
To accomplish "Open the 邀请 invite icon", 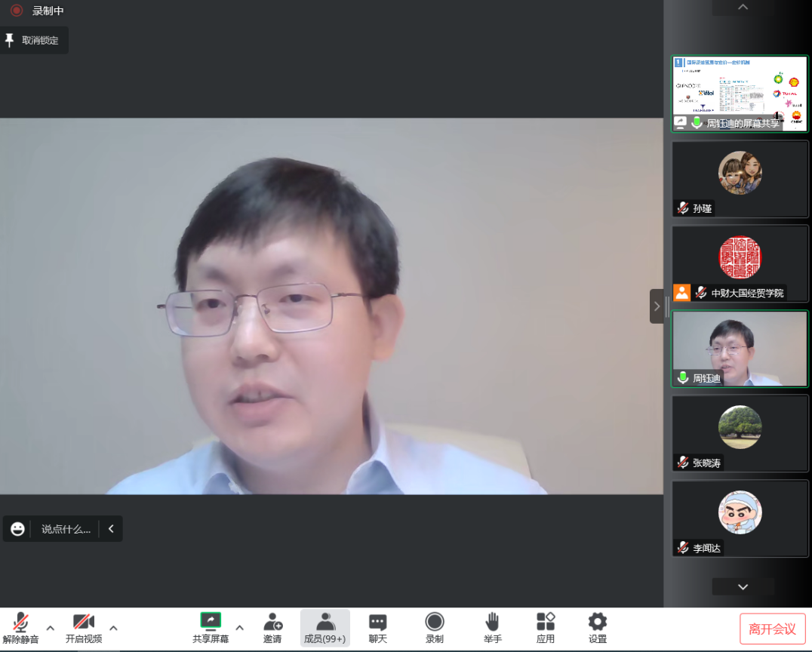I will click(x=272, y=628).
